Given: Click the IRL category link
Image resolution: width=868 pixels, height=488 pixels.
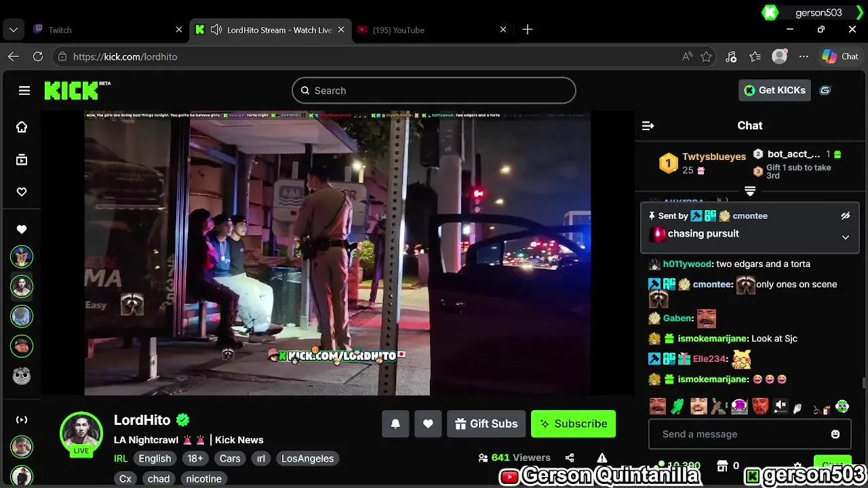Looking at the screenshot, I should [121, 458].
